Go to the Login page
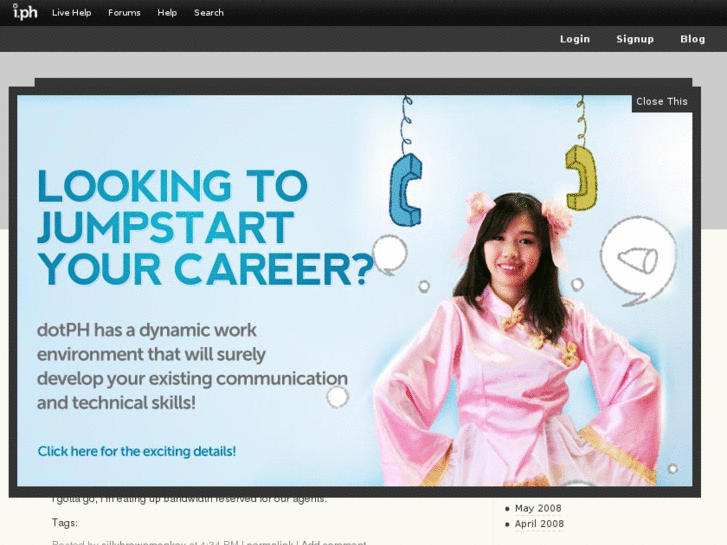Image resolution: width=727 pixels, height=545 pixels. (x=575, y=39)
